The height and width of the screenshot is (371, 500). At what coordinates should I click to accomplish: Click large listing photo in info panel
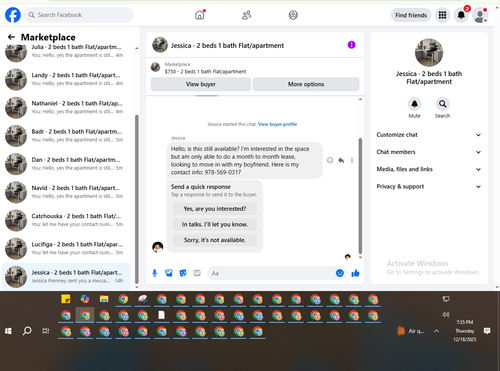pos(429,52)
